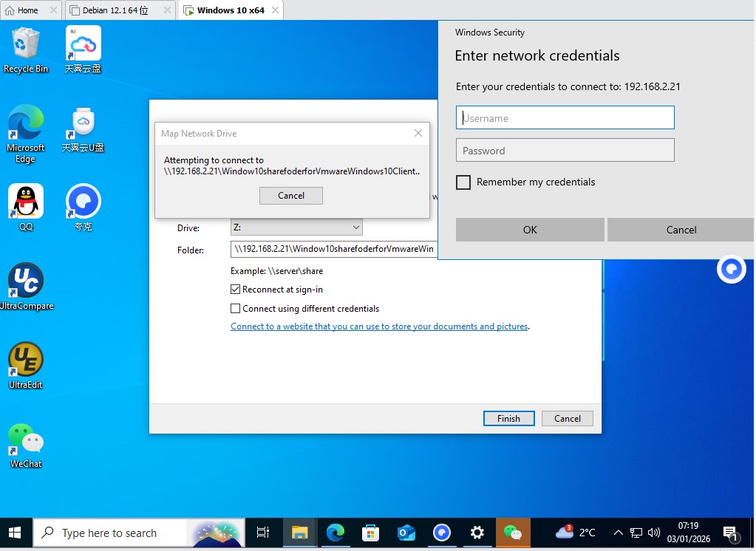Open Settings gear in the taskbar
The image size is (756, 551).
click(x=477, y=533)
